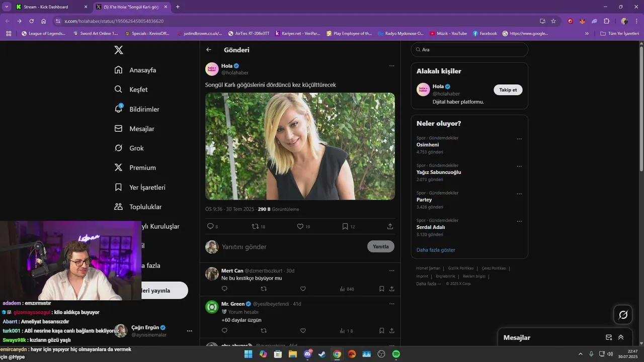Image resolution: width=644 pixels, height=362 pixels.
Task: Repost Mr. Green's comment
Action: coord(264,330)
